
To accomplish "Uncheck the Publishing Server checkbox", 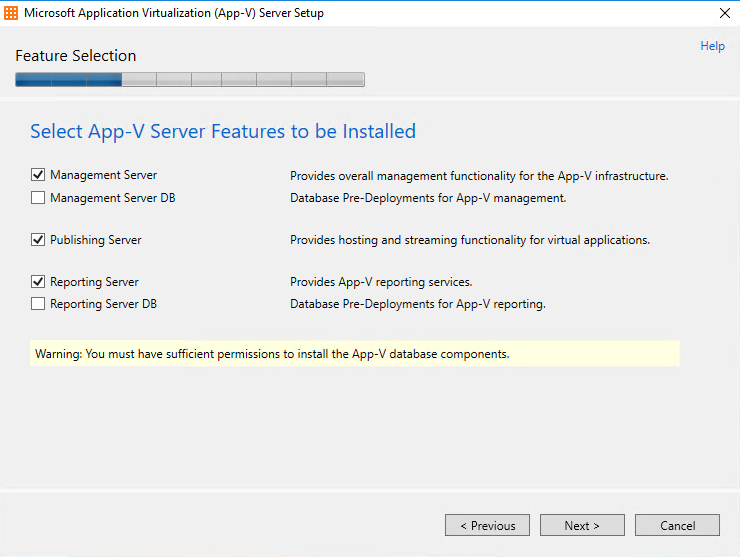I will (38, 240).
